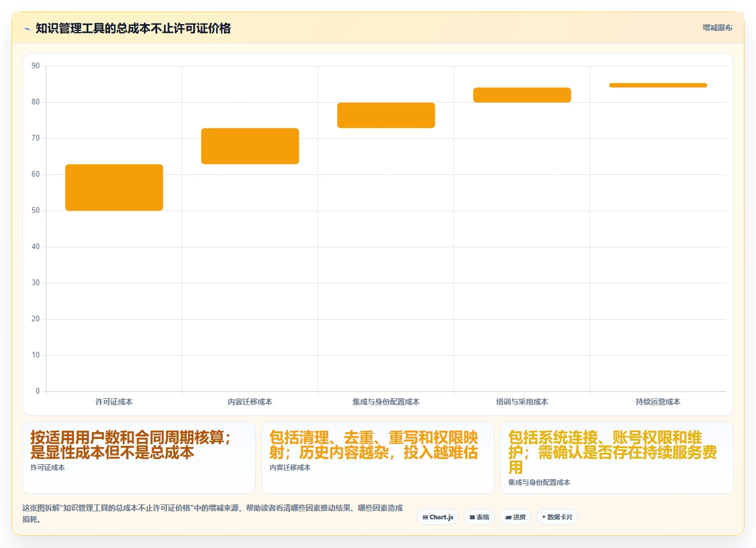The image size is (756, 548).
Task: Click the 集成与身份配置成本 x-axis label
Action: click(386, 402)
